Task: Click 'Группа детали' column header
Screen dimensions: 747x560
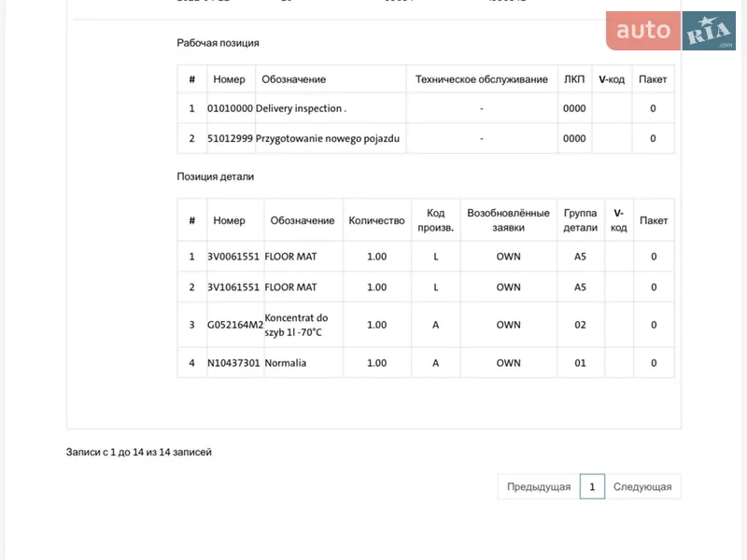Action: [x=580, y=220]
